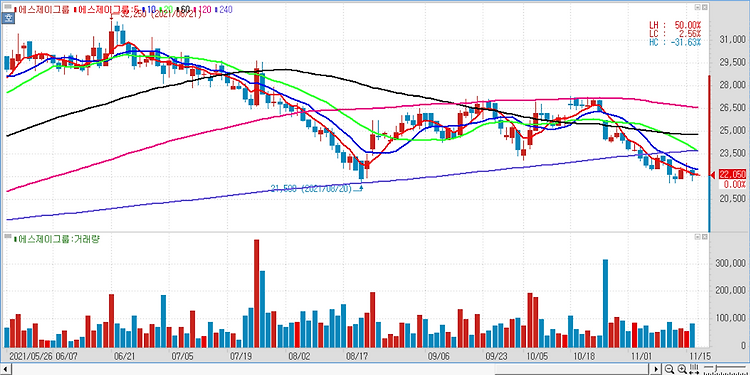Click the 300,000 volume axis label

(x=730, y=264)
